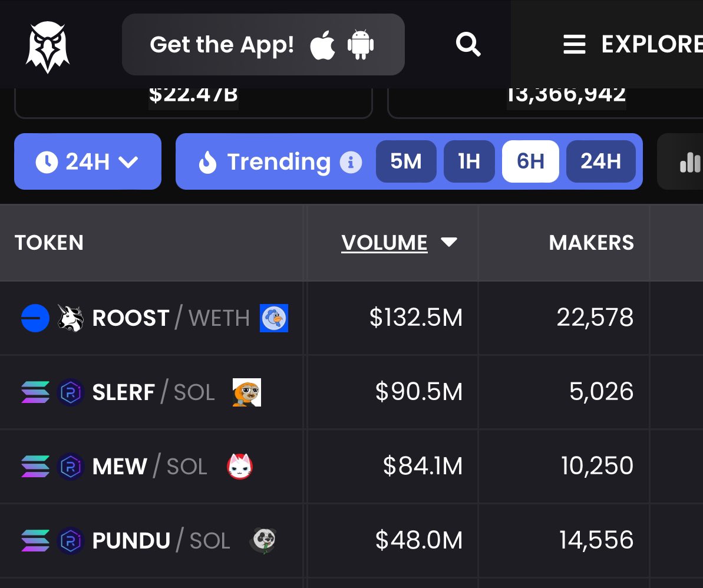Image resolution: width=703 pixels, height=588 pixels.
Task: Select the 1H trending period
Action: (469, 161)
